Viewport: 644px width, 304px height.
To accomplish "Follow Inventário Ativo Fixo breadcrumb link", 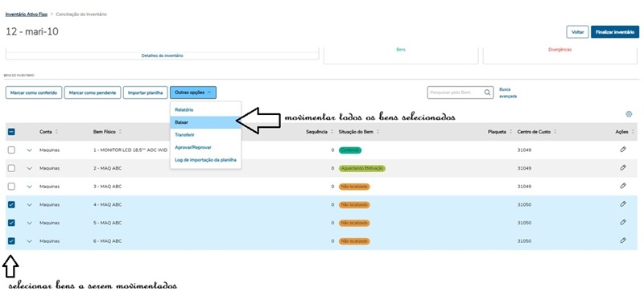I will click(27, 14).
